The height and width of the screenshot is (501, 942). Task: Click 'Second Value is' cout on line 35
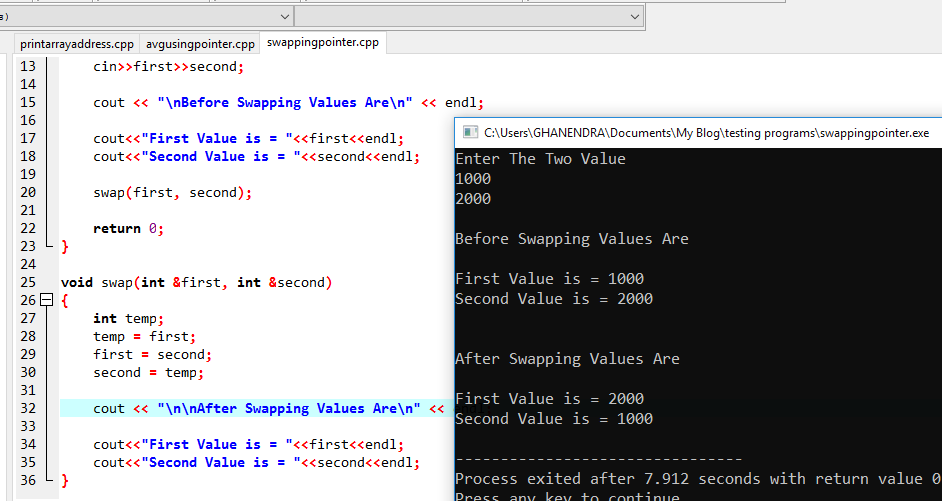(257, 462)
